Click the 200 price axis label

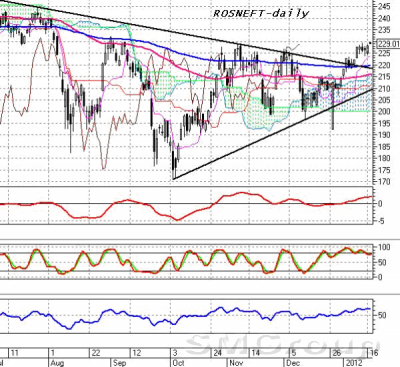pos(384,111)
